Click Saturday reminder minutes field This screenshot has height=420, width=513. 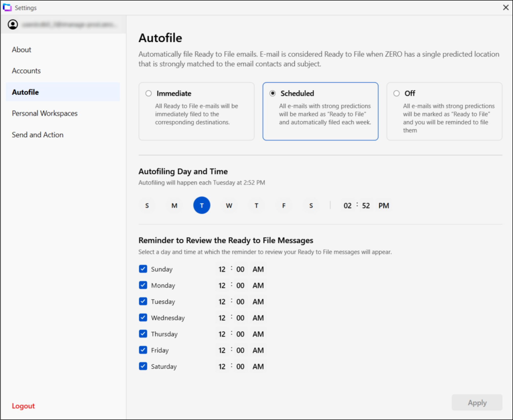click(x=240, y=366)
